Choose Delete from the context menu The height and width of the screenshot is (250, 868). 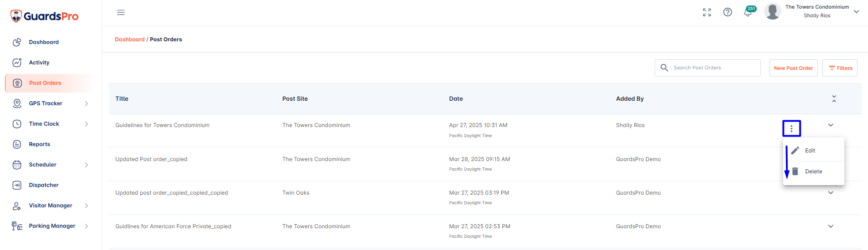pyautogui.click(x=813, y=172)
